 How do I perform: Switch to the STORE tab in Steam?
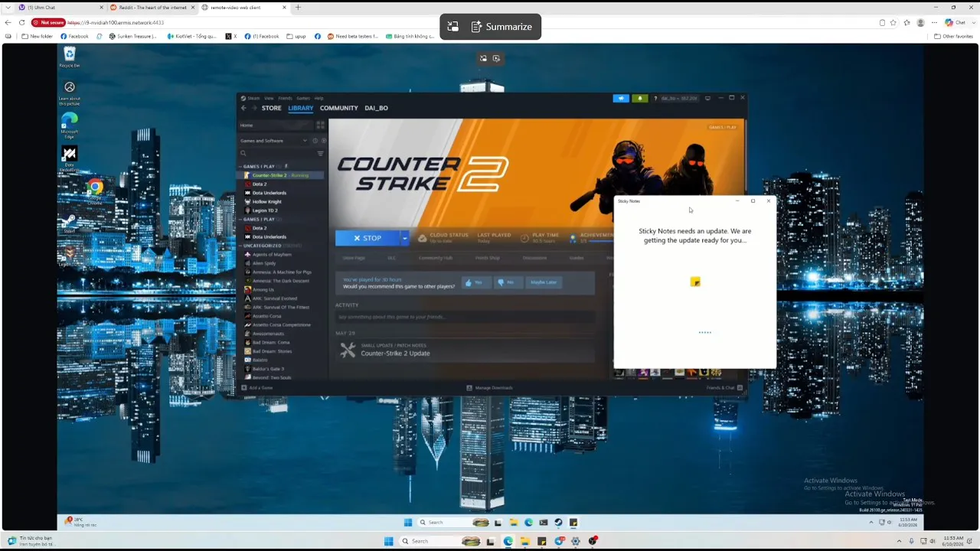coord(272,108)
